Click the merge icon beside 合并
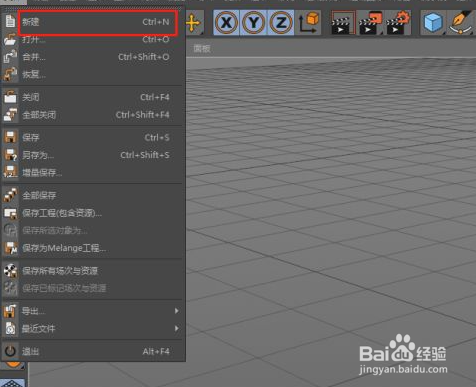Viewport: 476px width, 387px height. click(10, 57)
